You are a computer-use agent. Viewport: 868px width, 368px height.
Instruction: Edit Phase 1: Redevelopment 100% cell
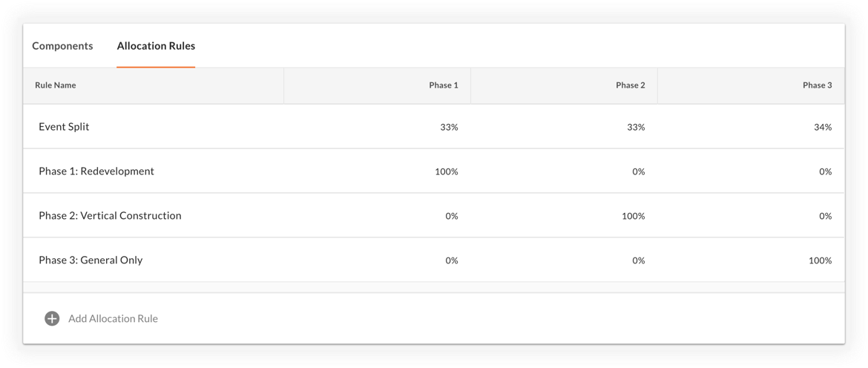pos(446,172)
